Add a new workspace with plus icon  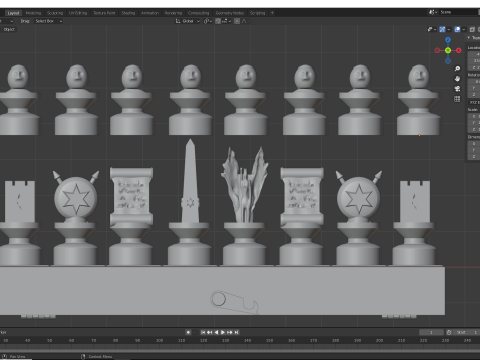272,13
